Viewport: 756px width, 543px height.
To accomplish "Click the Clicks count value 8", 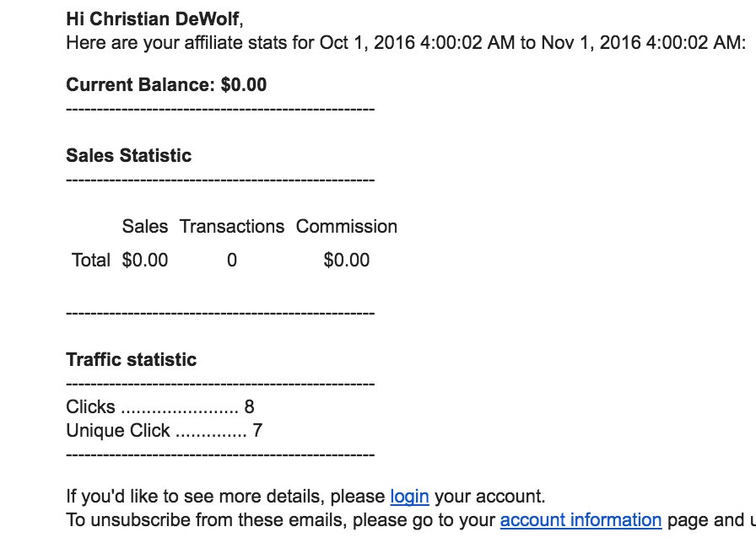I will (249, 406).
